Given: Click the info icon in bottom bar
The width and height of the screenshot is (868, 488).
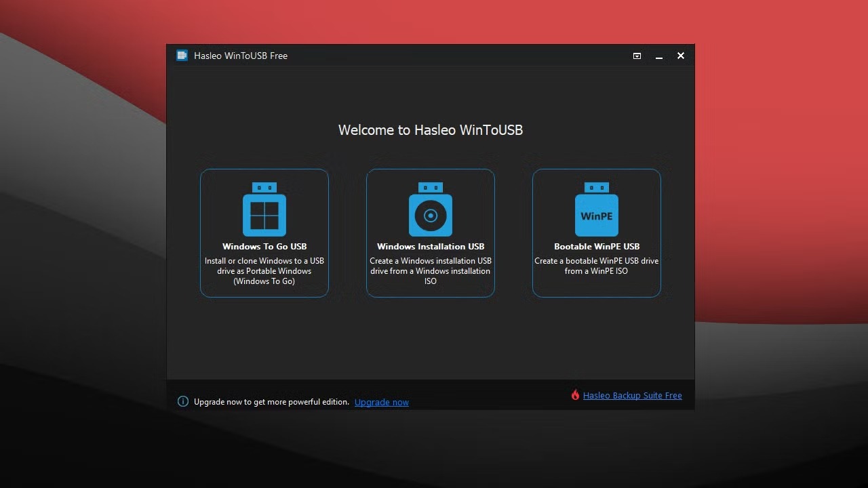Looking at the screenshot, I should pos(182,401).
